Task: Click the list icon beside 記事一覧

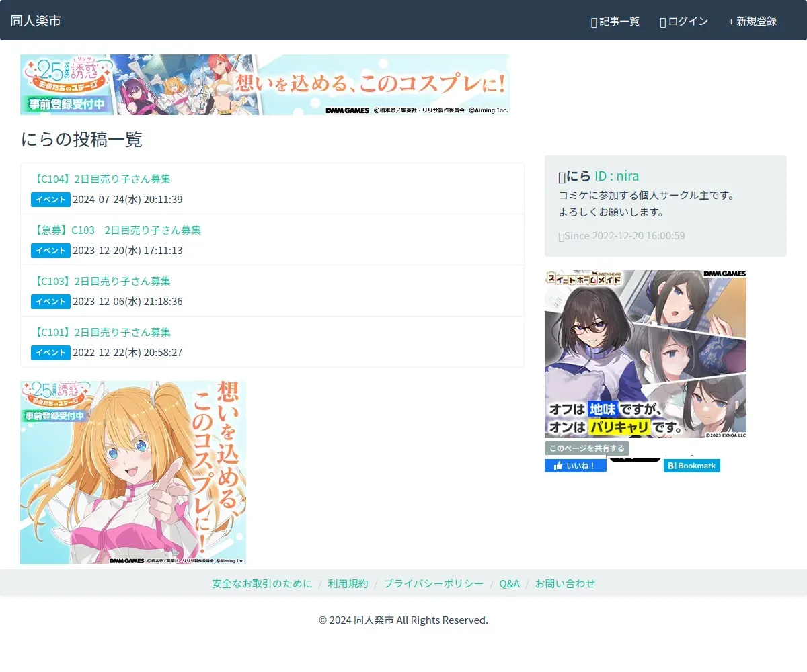Action: [x=594, y=22]
